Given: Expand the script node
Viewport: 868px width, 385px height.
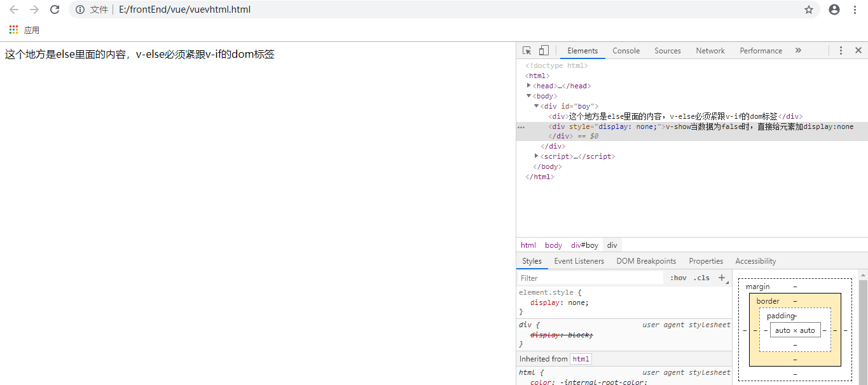Looking at the screenshot, I should [537, 156].
